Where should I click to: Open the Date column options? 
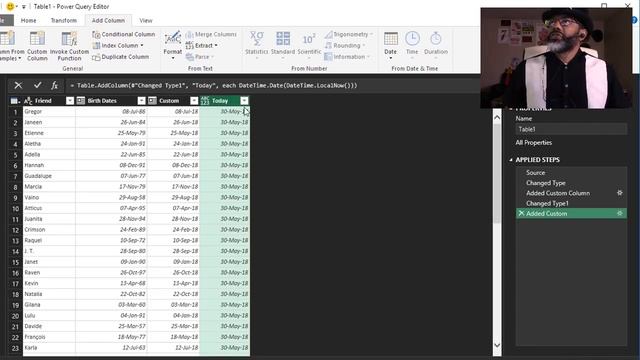[x=391, y=45]
